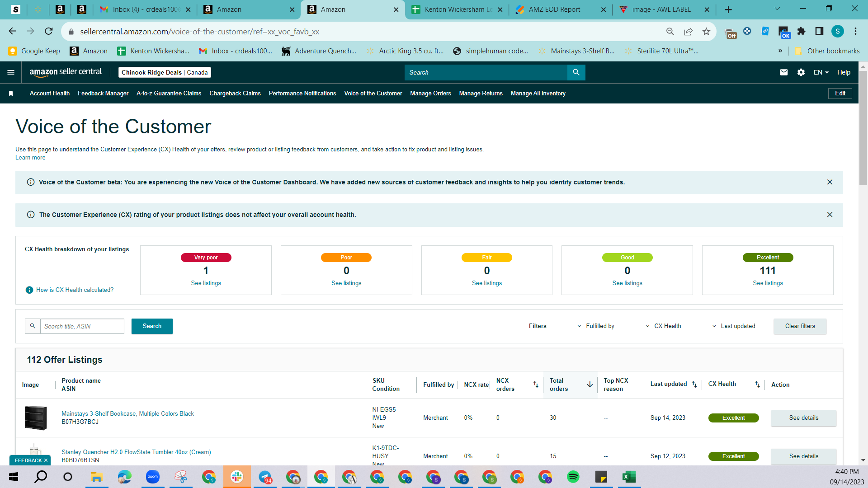Viewport: 868px width, 488px height.
Task: Open the EN language dropdown
Action: point(821,72)
